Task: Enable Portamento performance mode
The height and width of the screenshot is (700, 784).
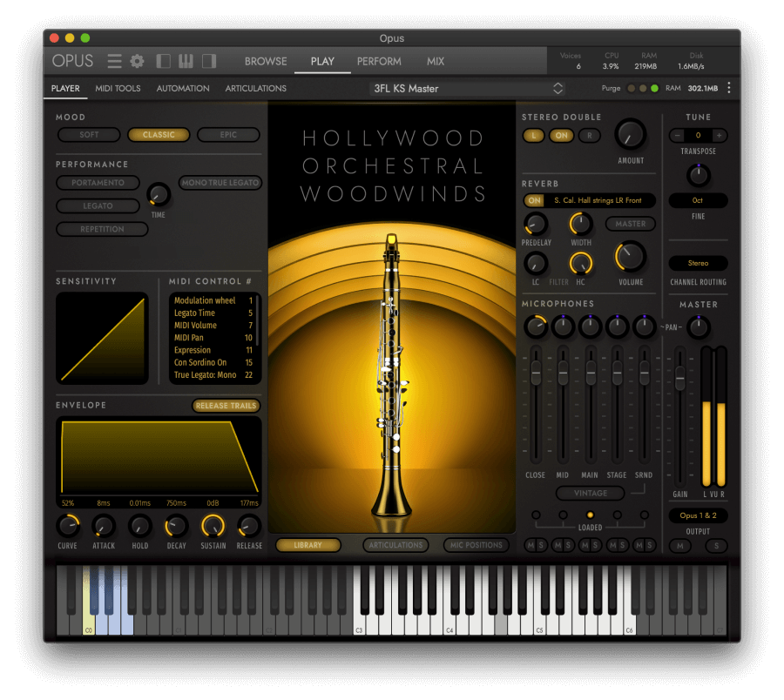Action: coord(98,182)
